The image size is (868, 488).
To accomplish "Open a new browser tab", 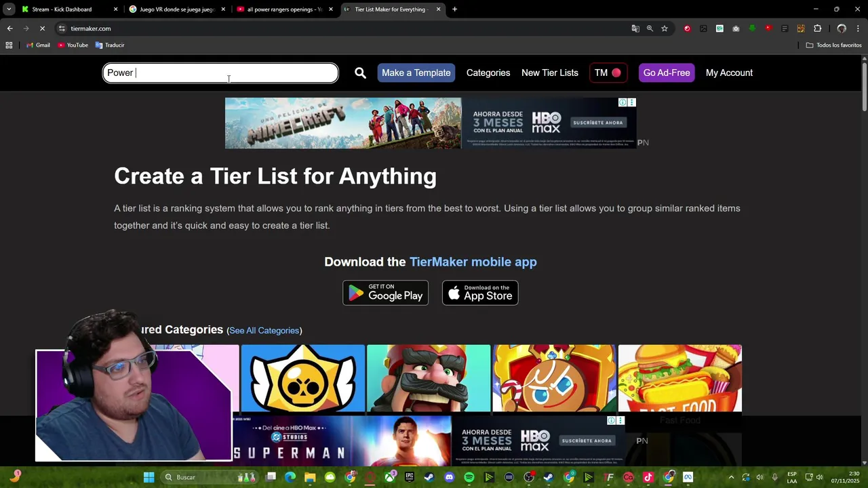I will coord(454,9).
